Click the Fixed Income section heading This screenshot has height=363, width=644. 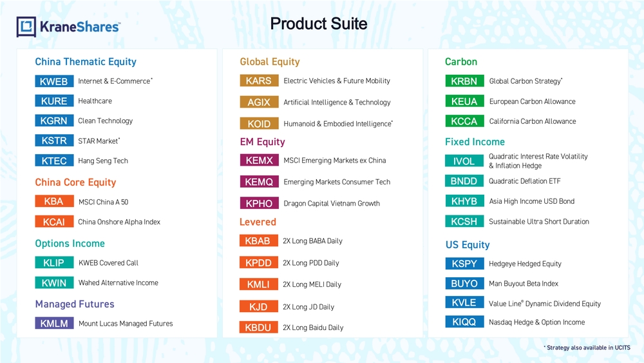pyautogui.click(x=475, y=142)
